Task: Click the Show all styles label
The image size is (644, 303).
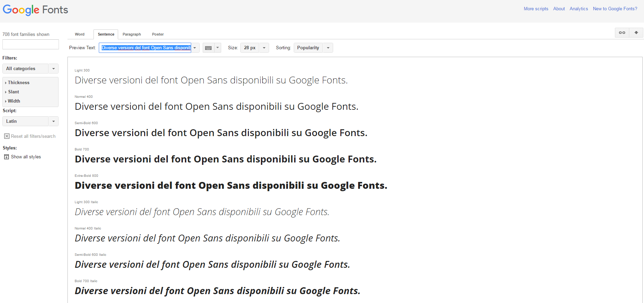Action: [26, 157]
